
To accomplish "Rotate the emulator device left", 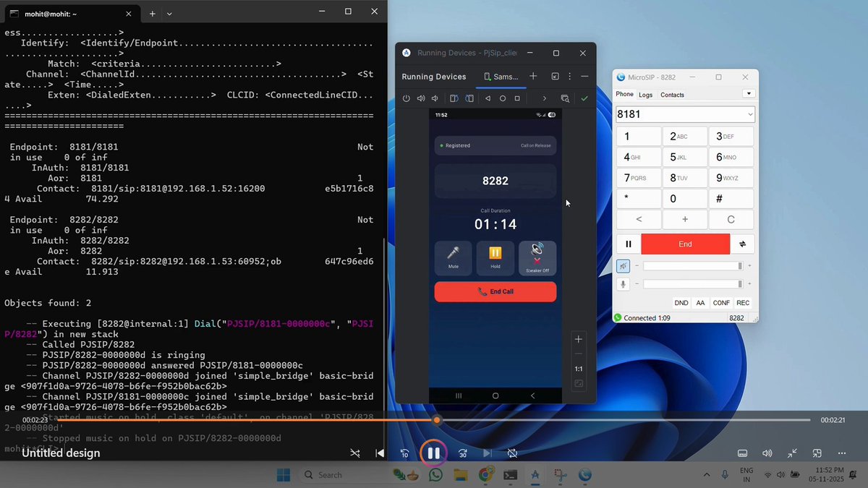I will tap(454, 98).
